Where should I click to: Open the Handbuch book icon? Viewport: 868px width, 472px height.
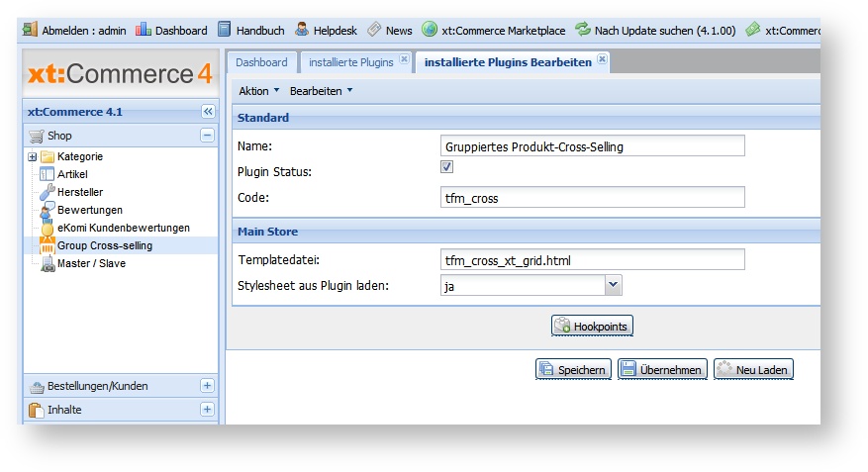coord(225,30)
